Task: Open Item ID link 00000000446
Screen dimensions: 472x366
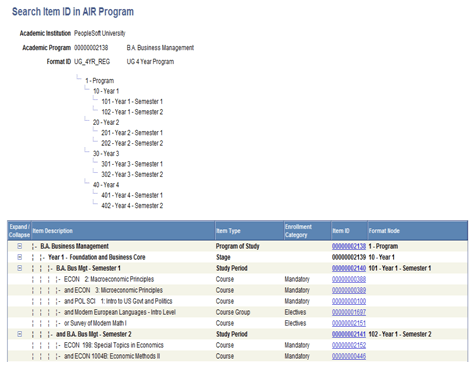Action: [x=349, y=356]
